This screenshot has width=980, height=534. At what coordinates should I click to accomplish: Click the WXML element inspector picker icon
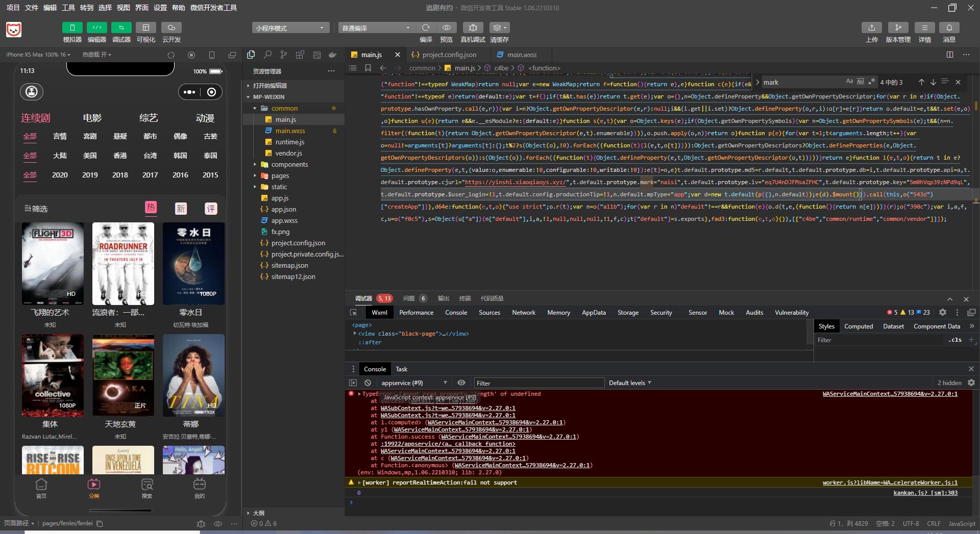tap(353, 313)
